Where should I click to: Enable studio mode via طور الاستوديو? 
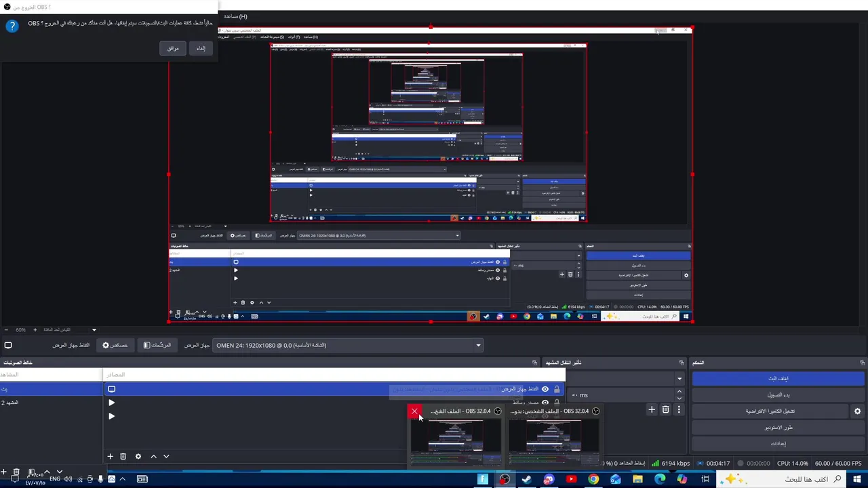click(778, 428)
